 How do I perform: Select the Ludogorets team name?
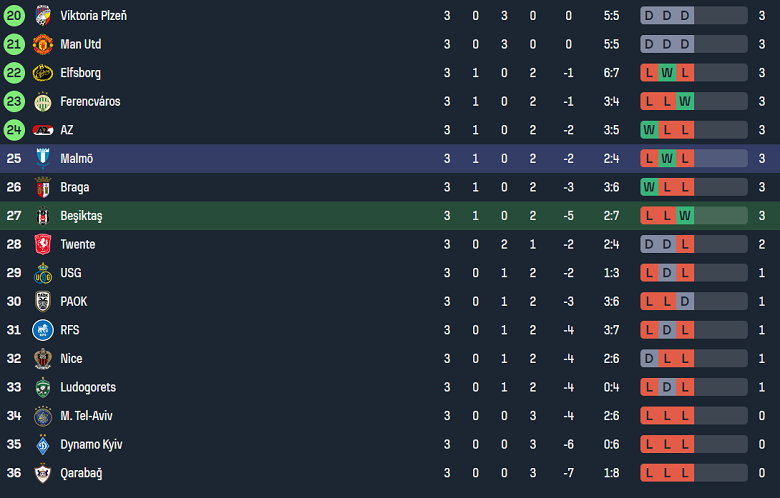pos(86,387)
